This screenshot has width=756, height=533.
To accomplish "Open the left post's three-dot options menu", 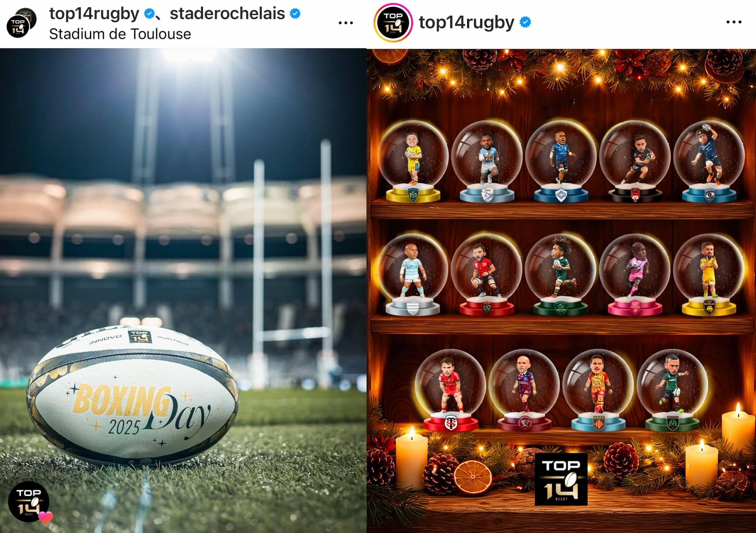I will pos(345,23).
